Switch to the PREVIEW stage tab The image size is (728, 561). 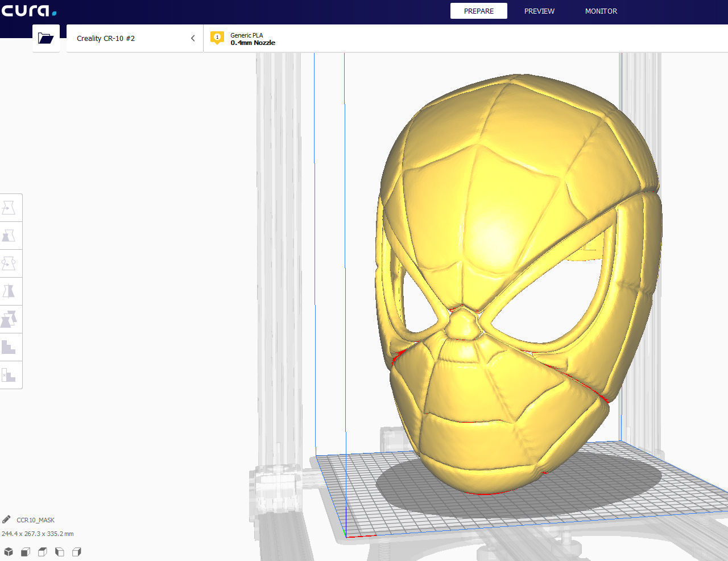click(x=539, y=11)
